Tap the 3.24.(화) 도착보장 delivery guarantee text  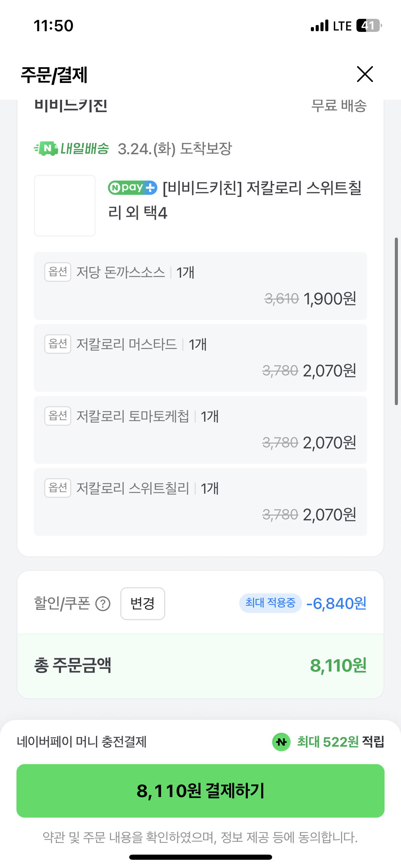[175, 149]
